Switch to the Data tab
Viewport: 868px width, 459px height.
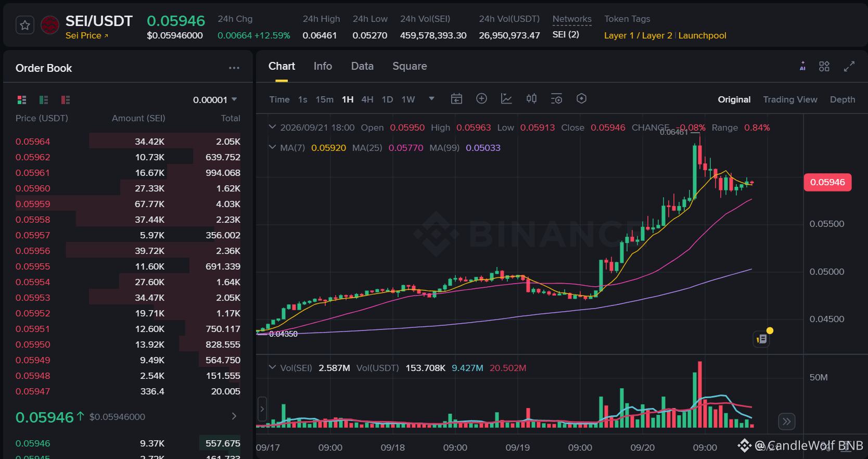coord(362,66)
